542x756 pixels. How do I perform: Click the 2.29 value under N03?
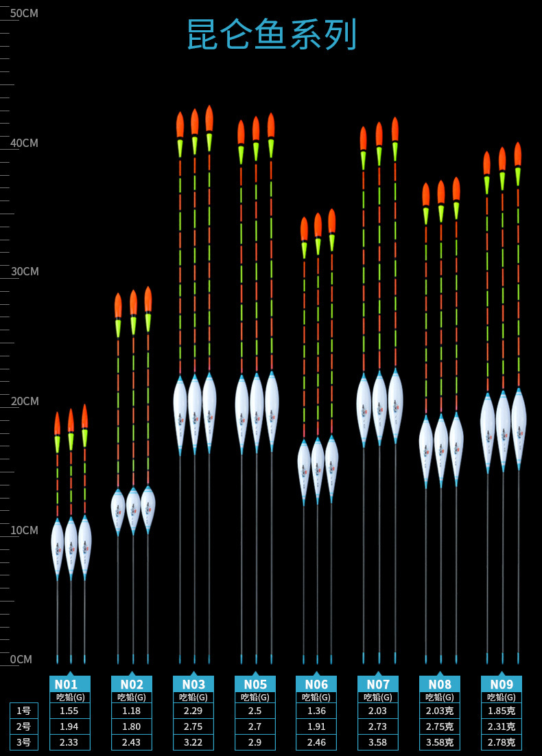[193, 711]
